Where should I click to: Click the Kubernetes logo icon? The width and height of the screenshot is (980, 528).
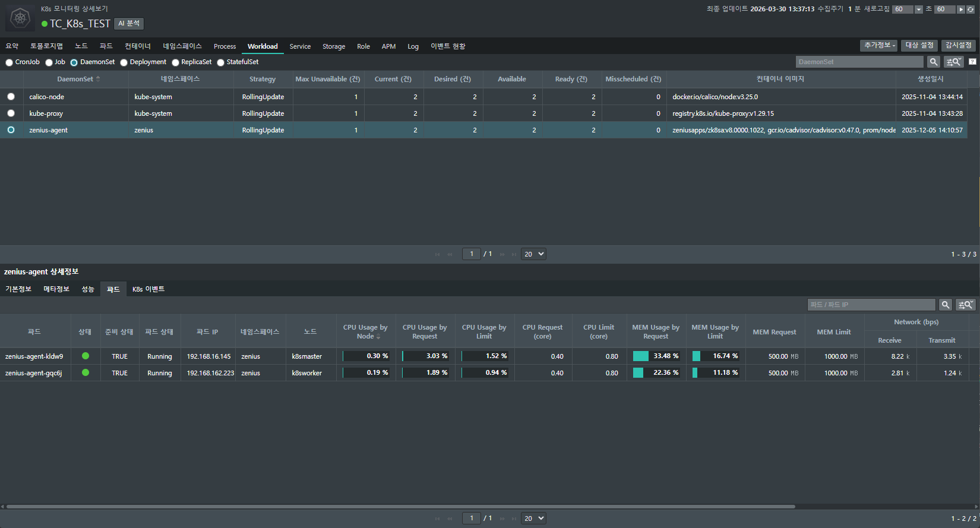[20, 18]
